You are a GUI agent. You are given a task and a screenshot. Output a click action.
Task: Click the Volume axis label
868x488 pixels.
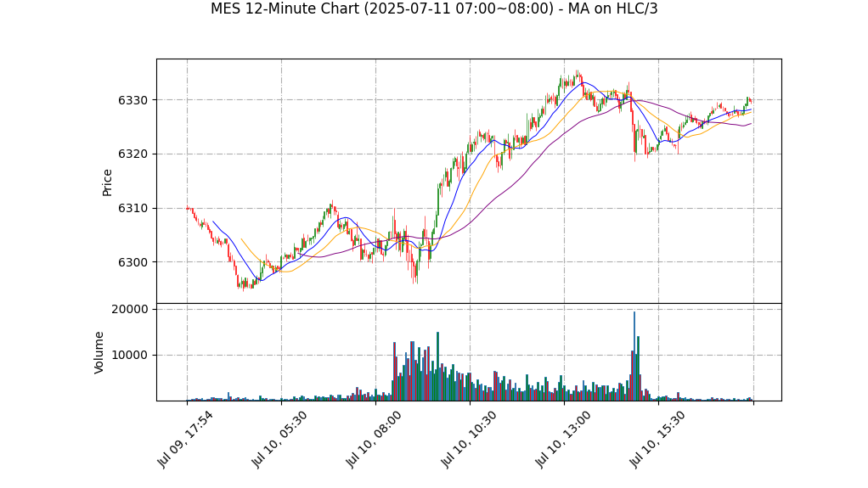click(x=99, y=352)
